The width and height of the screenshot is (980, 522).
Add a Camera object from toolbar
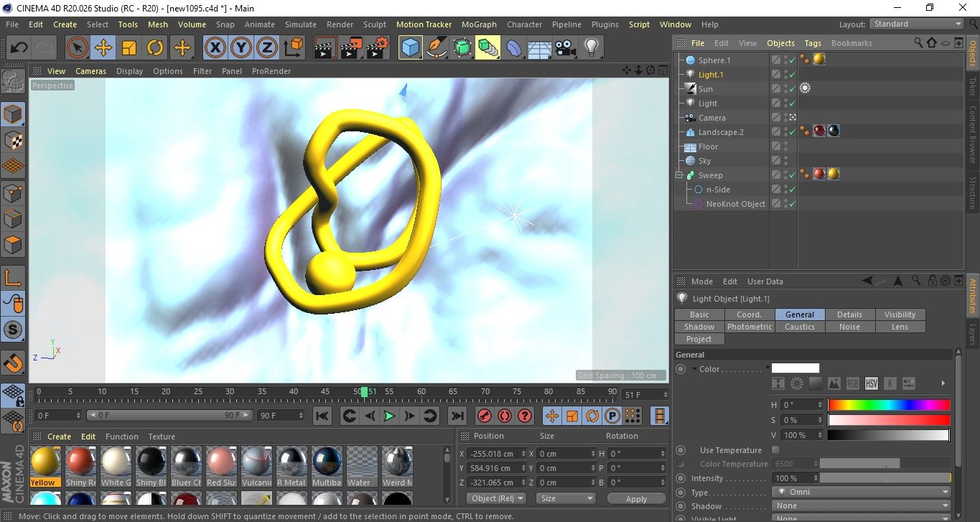566,48
